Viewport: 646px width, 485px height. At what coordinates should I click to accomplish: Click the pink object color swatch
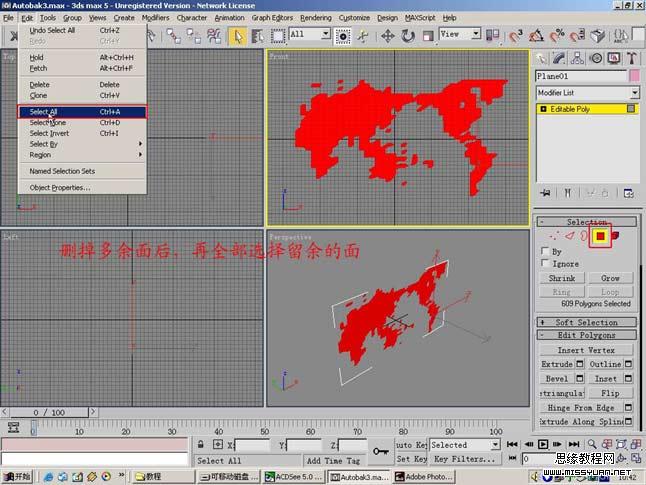pos(633,75)
